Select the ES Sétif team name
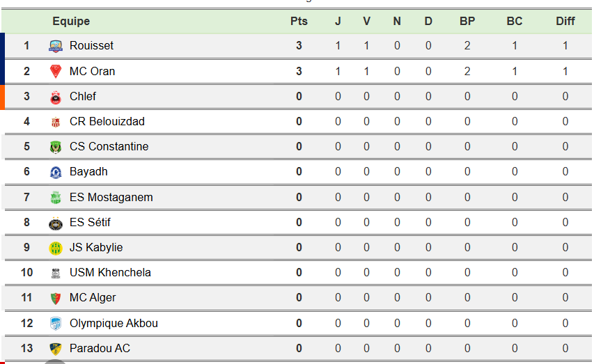Viewport: 594px width, 364px height. pos(90,223)
